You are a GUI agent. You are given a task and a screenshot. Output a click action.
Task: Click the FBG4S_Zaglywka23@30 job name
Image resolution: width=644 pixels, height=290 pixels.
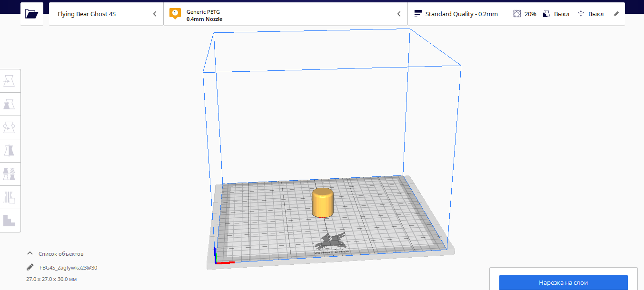(x=69, y=268)
